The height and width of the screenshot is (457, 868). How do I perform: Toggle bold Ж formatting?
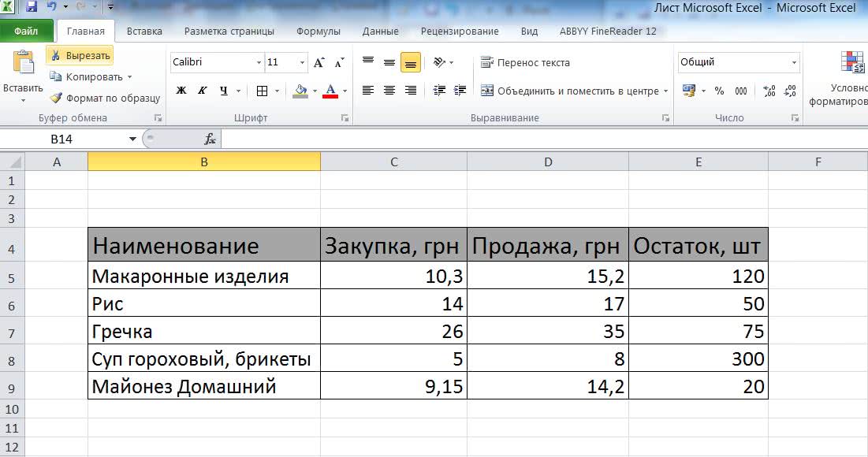click(181, 90)
